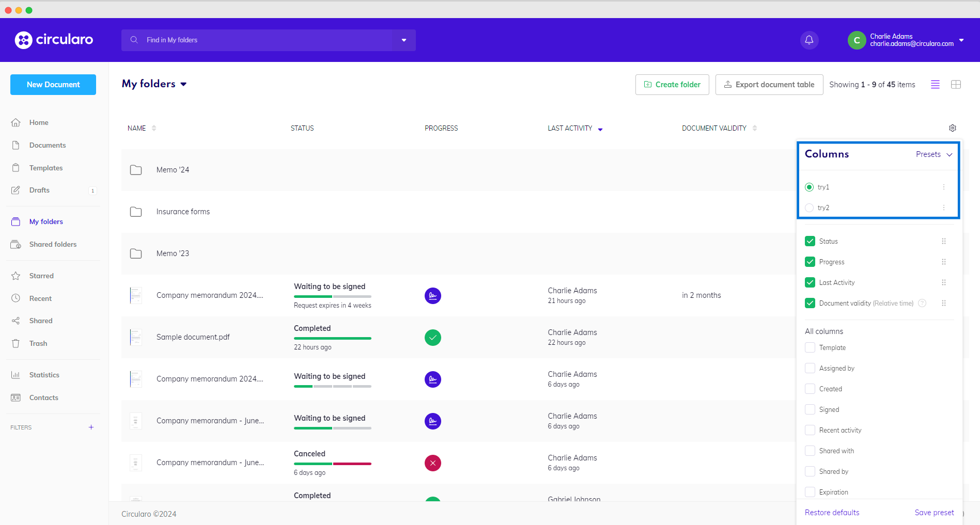Image resolution: width=980 pixels, height=525 pixels.
Task: Click the Sample document.pdf green check icon
Action: click(x=432, y=338)
